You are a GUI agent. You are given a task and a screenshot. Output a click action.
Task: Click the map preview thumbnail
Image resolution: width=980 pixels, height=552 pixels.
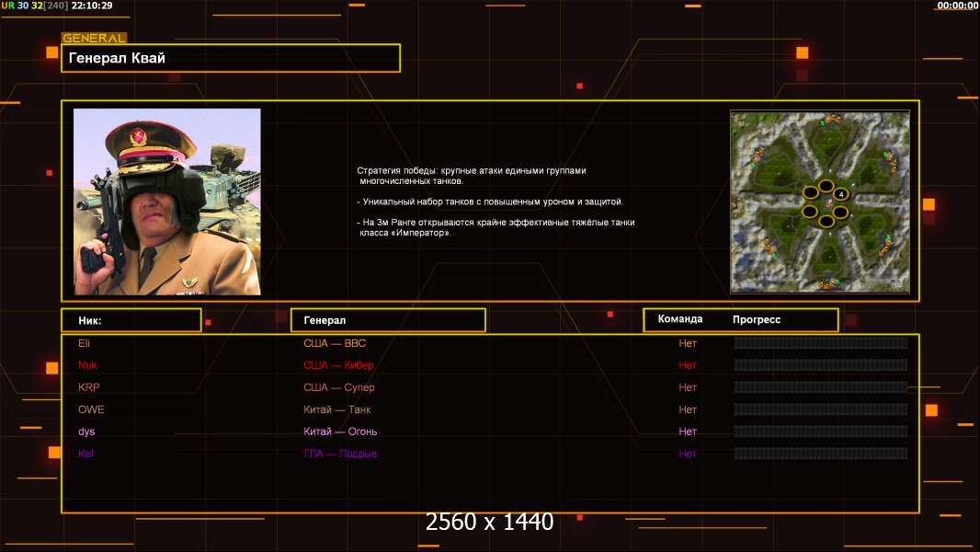pyautogui.click(x=819, y=201)
